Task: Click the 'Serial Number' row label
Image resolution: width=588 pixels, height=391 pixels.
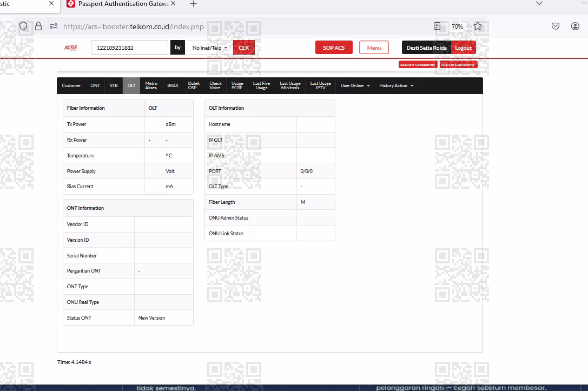Action: point(82,256)
